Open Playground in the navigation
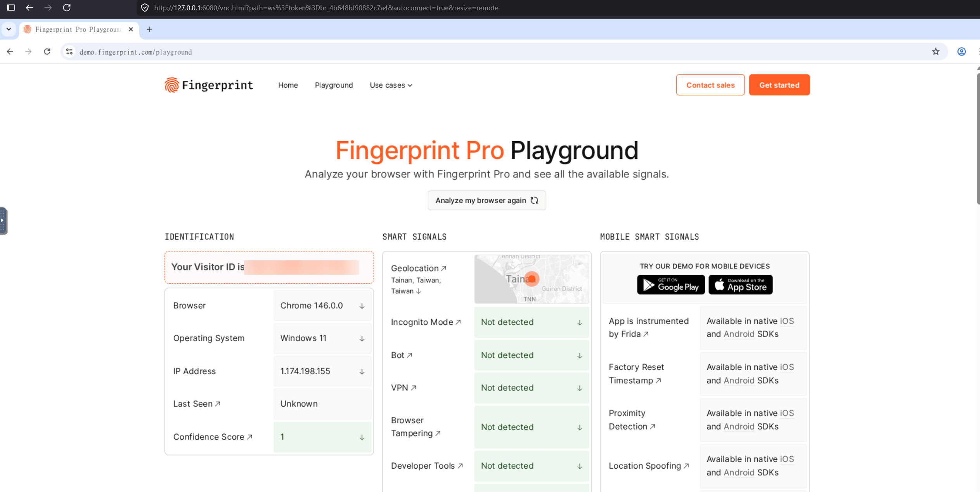Screen dimensions: 980x492 tap(334, 85)
